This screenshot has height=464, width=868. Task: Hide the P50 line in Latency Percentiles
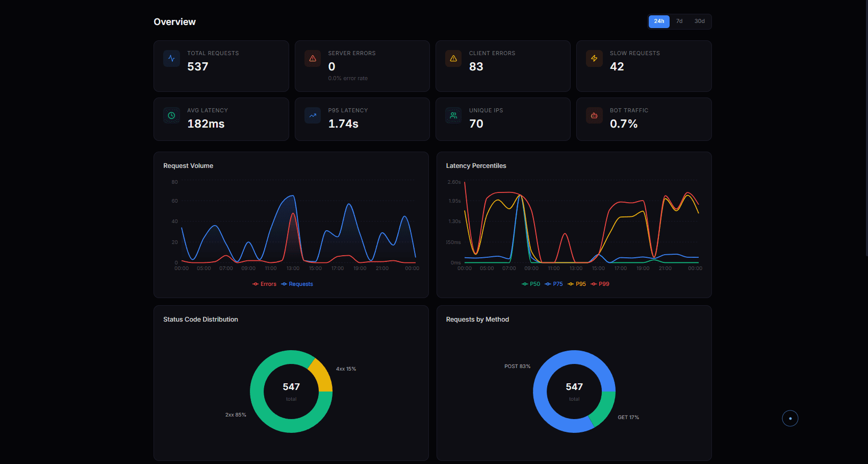click(x=531, y=284)
